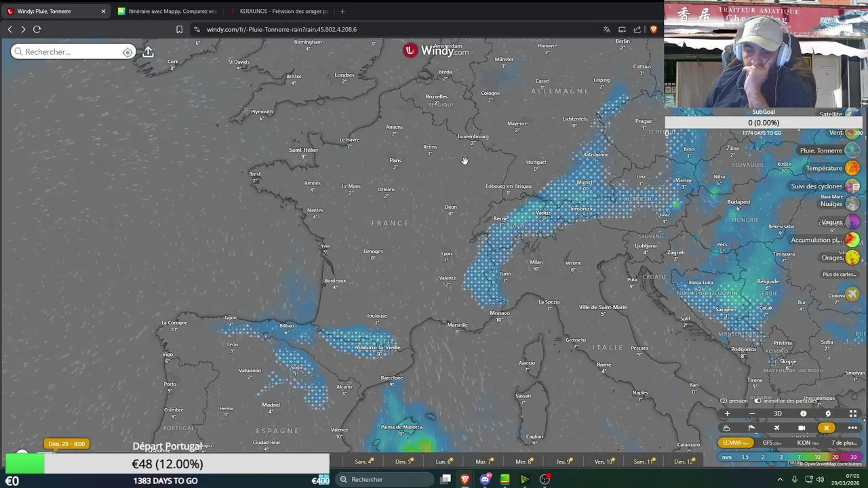The height and width of the screenshot is (488, 868).
Task: Select the Orages storms layer icon
Action: click(x=852, y=258)
